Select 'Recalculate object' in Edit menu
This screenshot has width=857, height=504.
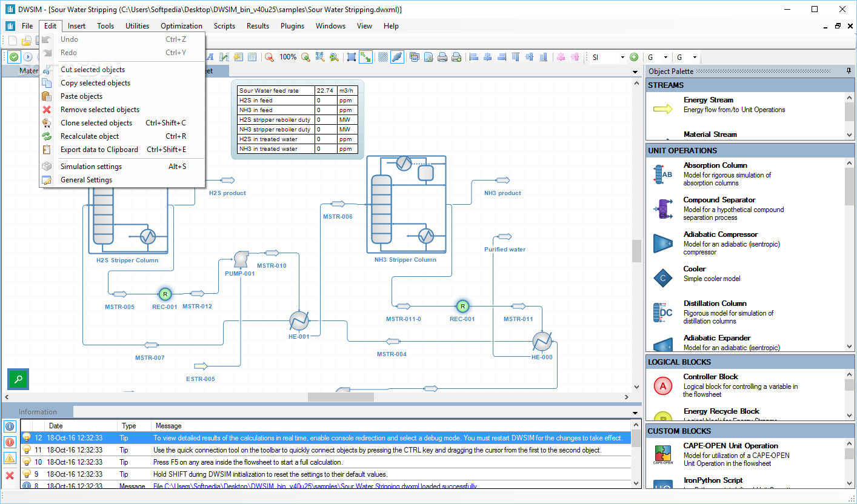122,136
